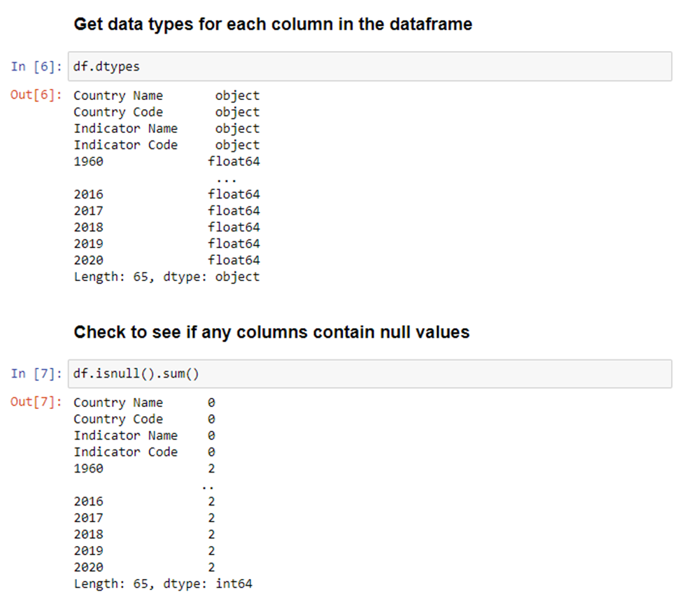Click 'Indicator Code' row in dtypes output
The image size is (682, 616).
click(166, 145)
